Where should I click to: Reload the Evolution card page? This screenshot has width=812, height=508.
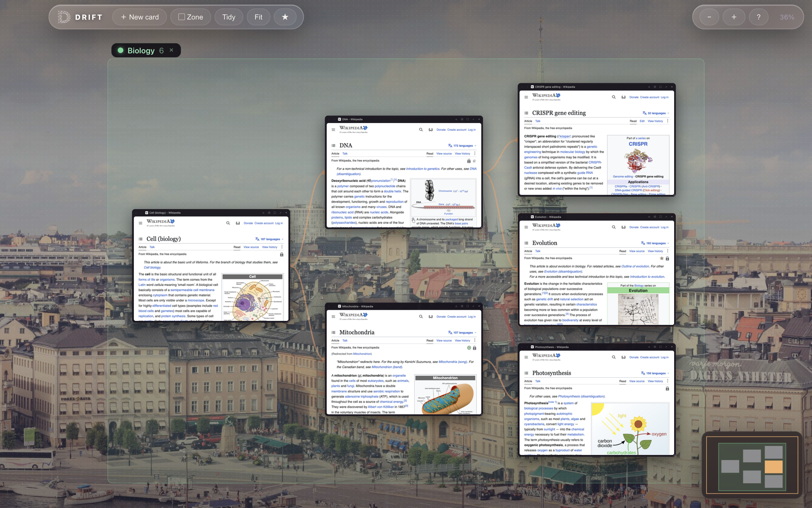pos(649,217)
